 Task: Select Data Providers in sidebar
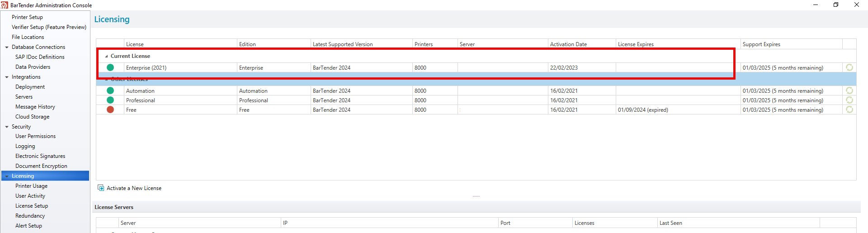tap(33, 67)
